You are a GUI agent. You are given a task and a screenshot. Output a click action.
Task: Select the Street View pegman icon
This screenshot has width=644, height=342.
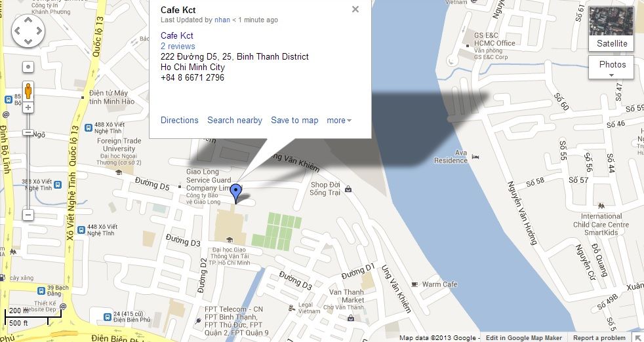pos(28,90)
